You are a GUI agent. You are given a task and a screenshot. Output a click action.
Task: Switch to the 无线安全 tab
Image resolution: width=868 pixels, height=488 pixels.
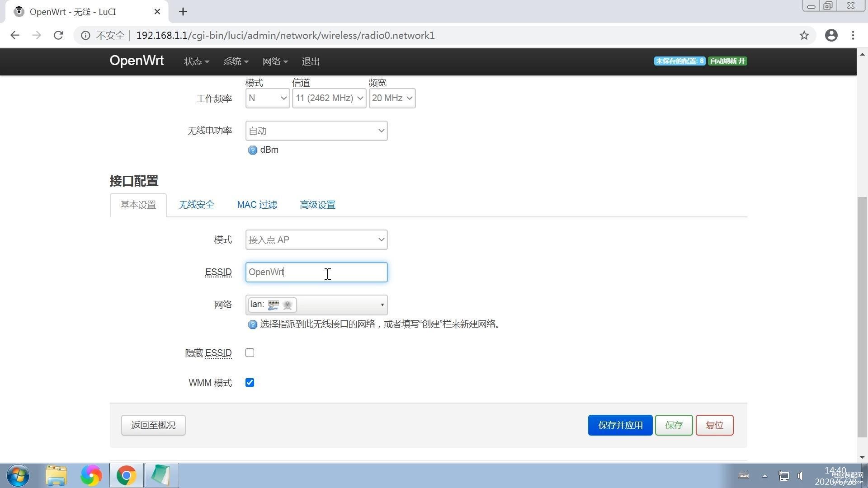coord(196,205)
